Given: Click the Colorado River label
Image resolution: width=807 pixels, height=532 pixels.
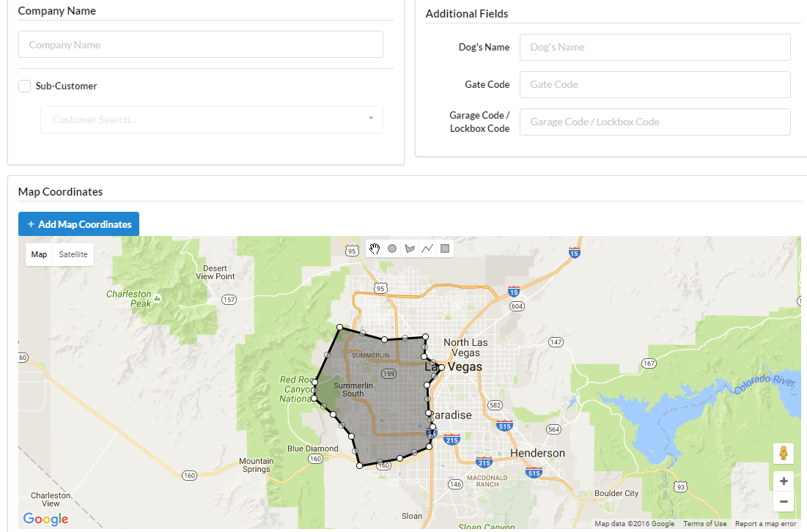Looking at the screenshot, I should tap(764, 384).
